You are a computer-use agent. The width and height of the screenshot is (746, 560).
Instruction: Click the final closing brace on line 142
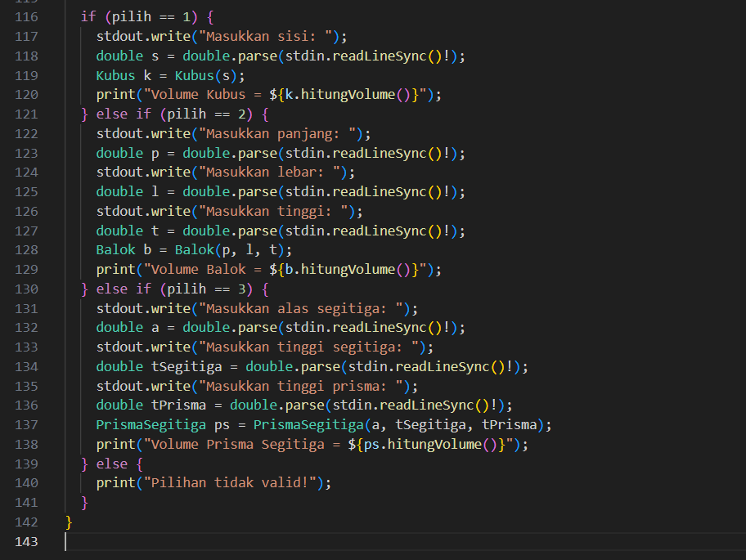pyautogui.click(x=69, y=522)
